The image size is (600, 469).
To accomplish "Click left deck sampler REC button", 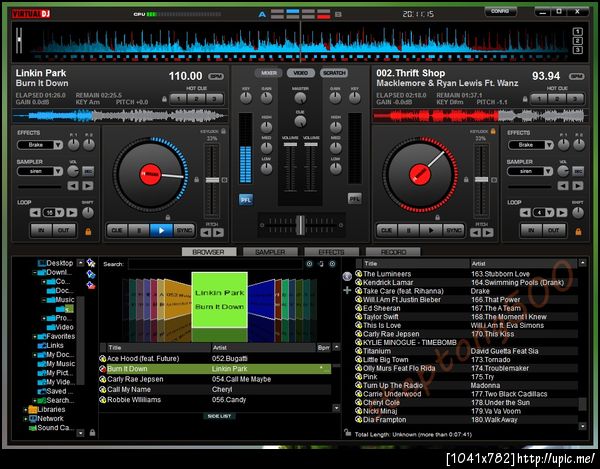I will 88,171.
